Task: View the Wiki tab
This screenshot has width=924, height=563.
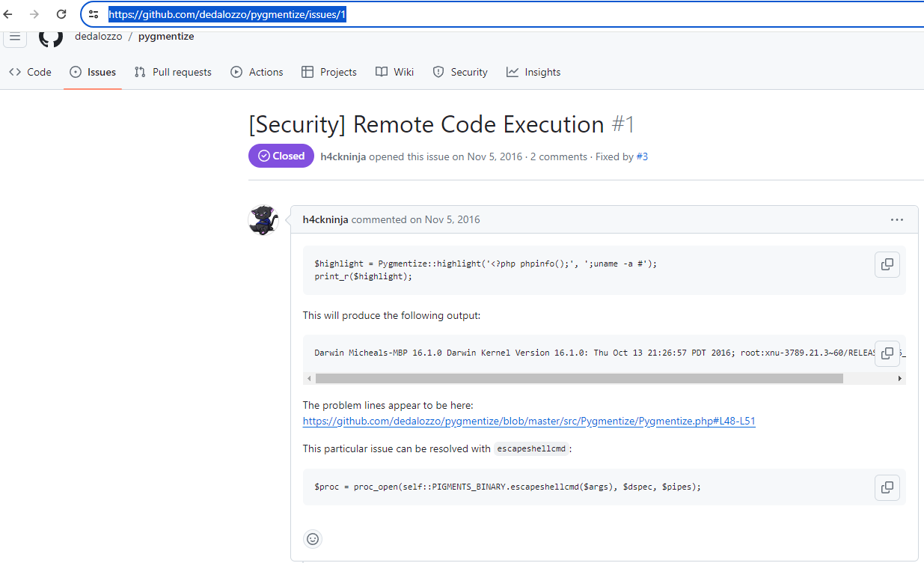Action: (x=394, y=72)
